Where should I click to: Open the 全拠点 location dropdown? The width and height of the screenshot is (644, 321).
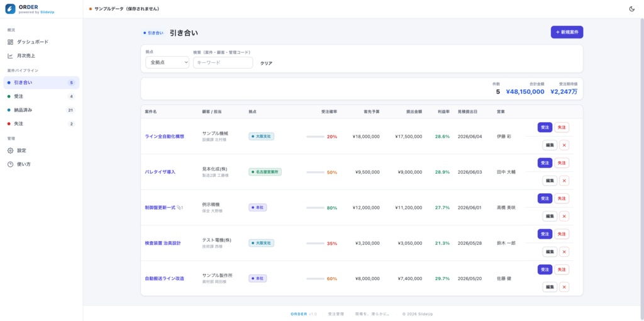[x=167, y=62]
